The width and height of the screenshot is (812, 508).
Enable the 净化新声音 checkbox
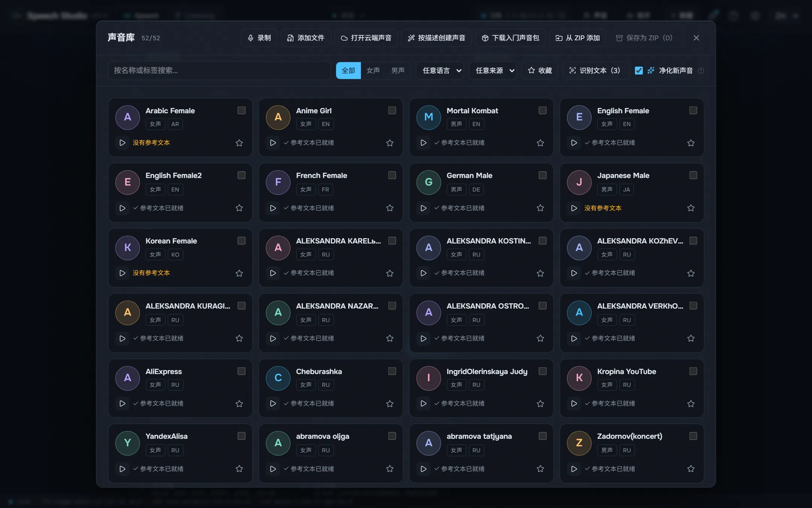point(639,71)
